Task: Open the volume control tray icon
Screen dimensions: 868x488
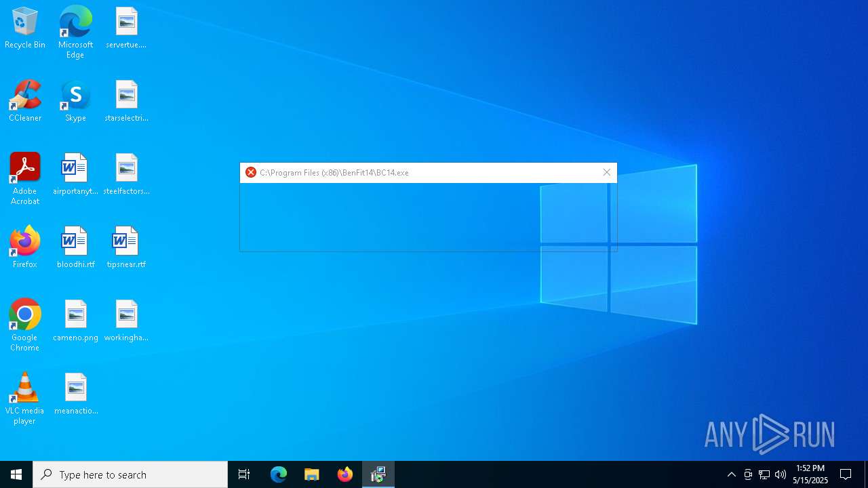Action: point(781,474)
